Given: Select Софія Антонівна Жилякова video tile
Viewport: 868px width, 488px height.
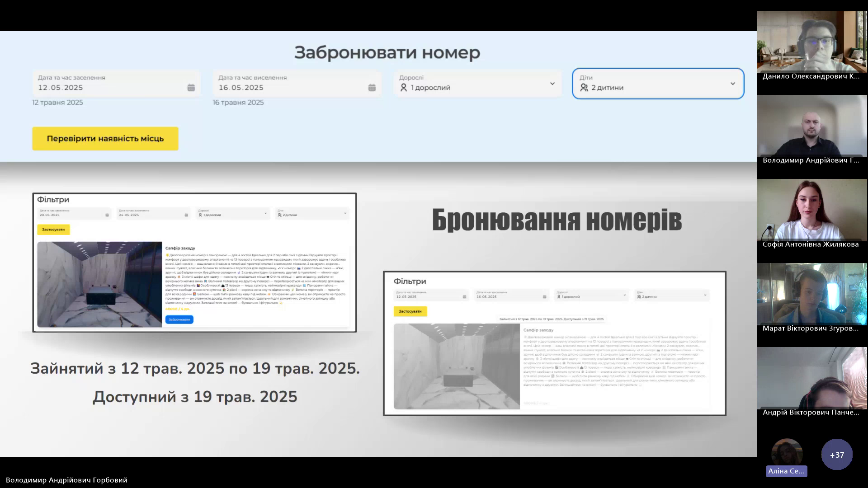Looking at the screenshot, I should click(811, 210).
